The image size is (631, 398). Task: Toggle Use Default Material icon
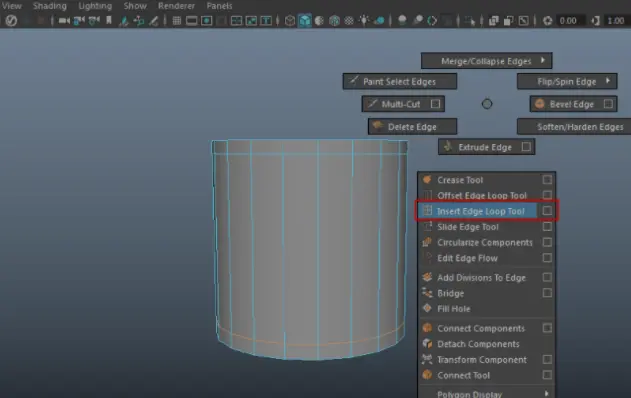319,21
